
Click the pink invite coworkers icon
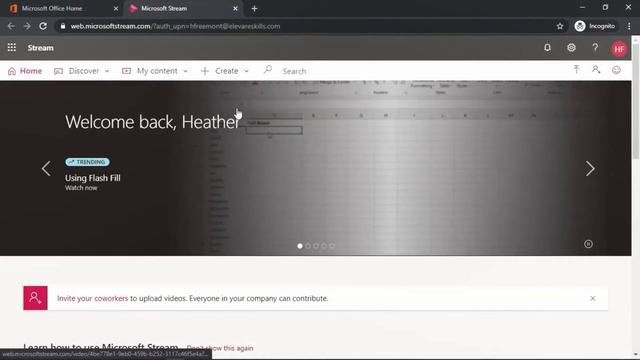36,298
